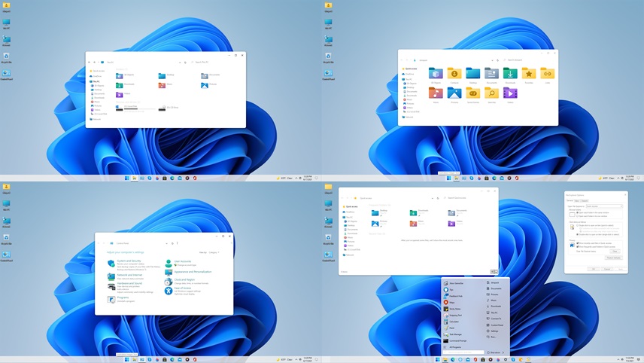Launch Command Prompt from Start menu

(455, 341)
